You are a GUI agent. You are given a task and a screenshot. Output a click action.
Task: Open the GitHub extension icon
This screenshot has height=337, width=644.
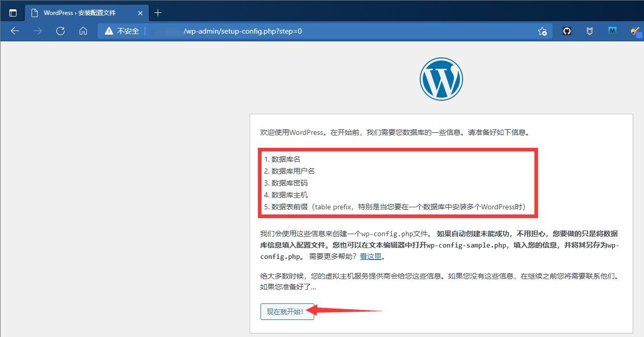click(x=567, y=31)
